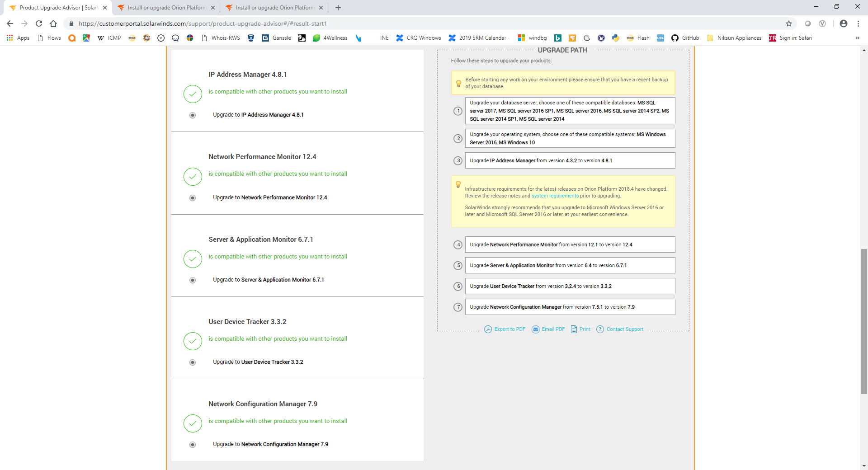This screenshot has width=868, height=470.
Task: Open the CRQ Windows bookmark
Action: pos(419,38)
